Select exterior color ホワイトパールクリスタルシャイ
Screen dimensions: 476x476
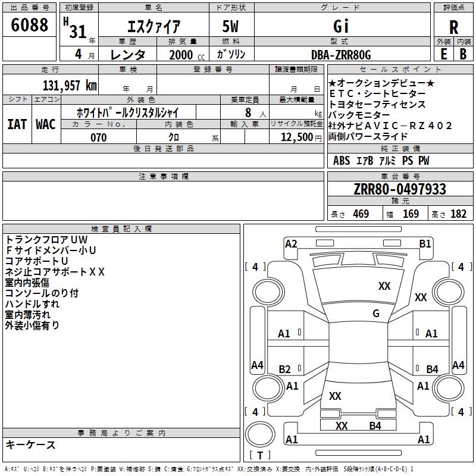click(x=128, y=112)
